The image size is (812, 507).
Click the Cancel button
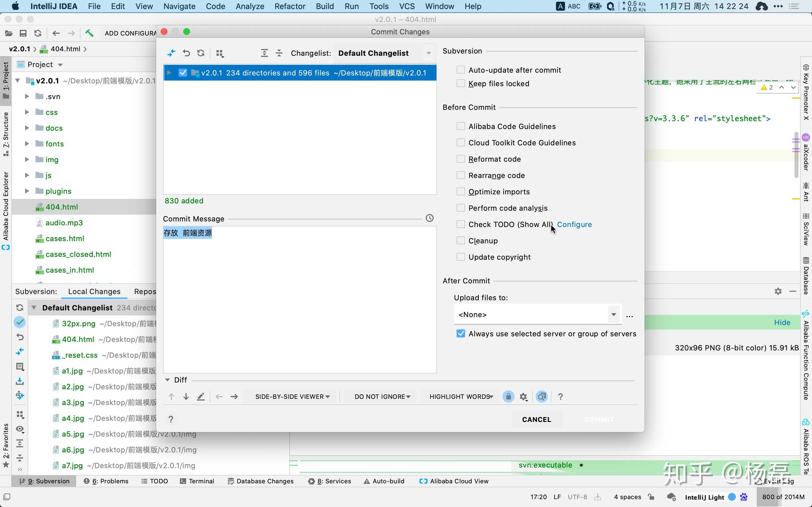pyautogui.click(x=536, y=419)
